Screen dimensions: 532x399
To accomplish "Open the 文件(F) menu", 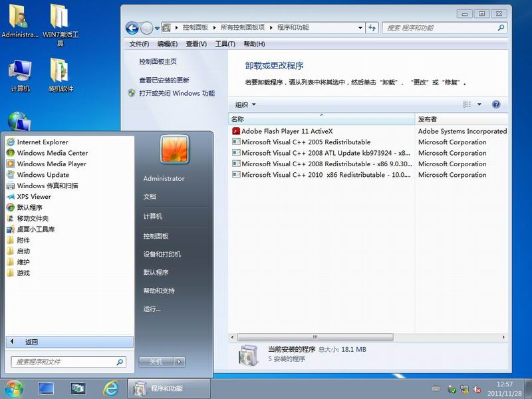I will point(139,44).
